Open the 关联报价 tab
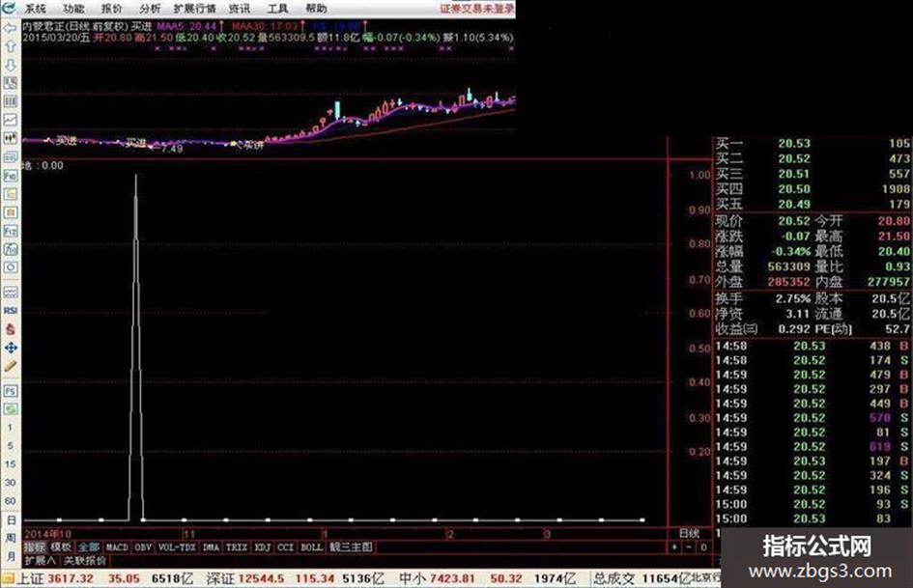 (x=85, y=561)
